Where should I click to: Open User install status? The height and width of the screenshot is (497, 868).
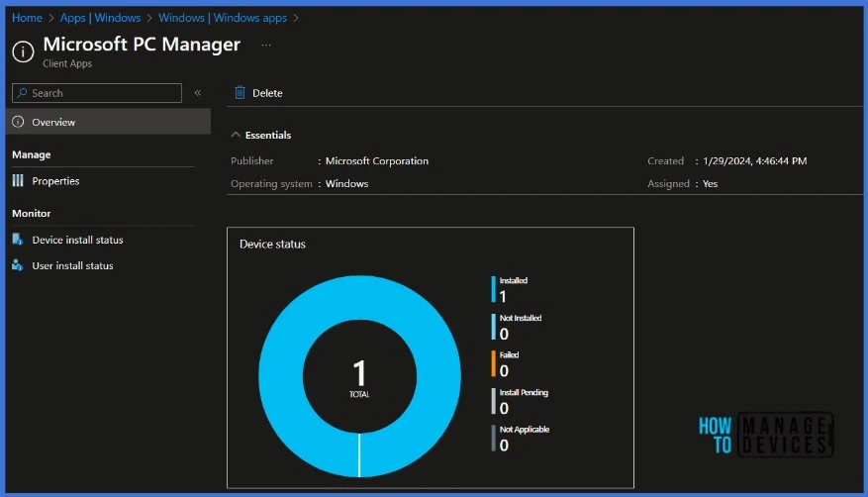(72, 265)
